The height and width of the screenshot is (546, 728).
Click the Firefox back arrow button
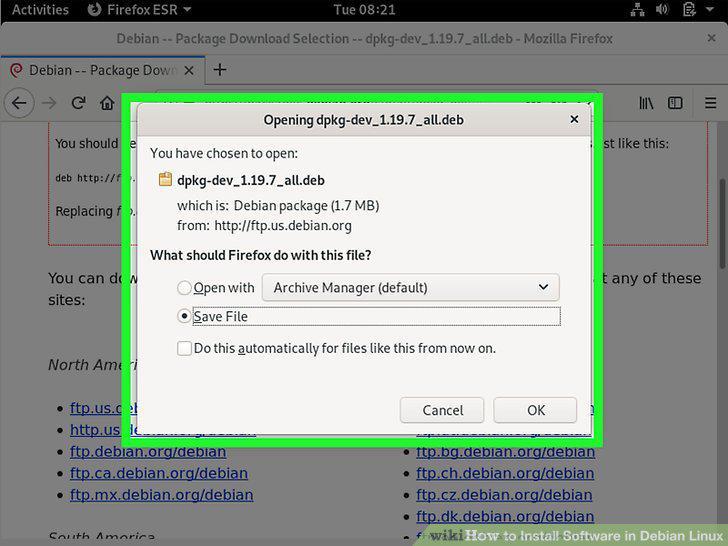[x=19, y=103]
